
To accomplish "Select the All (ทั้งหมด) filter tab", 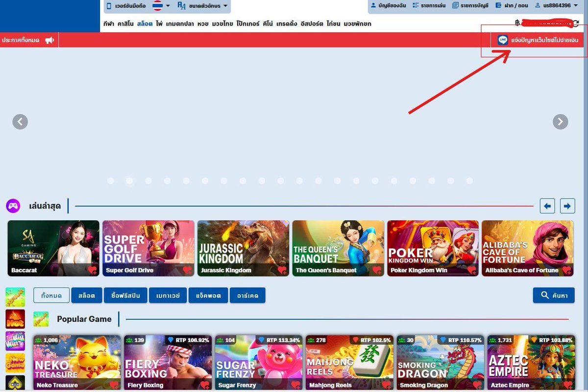I will tap(51, 295).
